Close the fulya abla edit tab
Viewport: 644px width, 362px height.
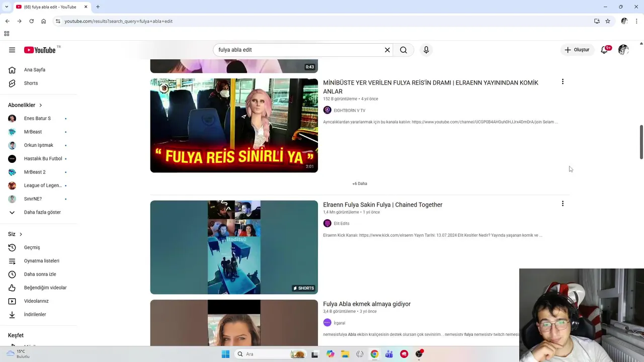86,7
